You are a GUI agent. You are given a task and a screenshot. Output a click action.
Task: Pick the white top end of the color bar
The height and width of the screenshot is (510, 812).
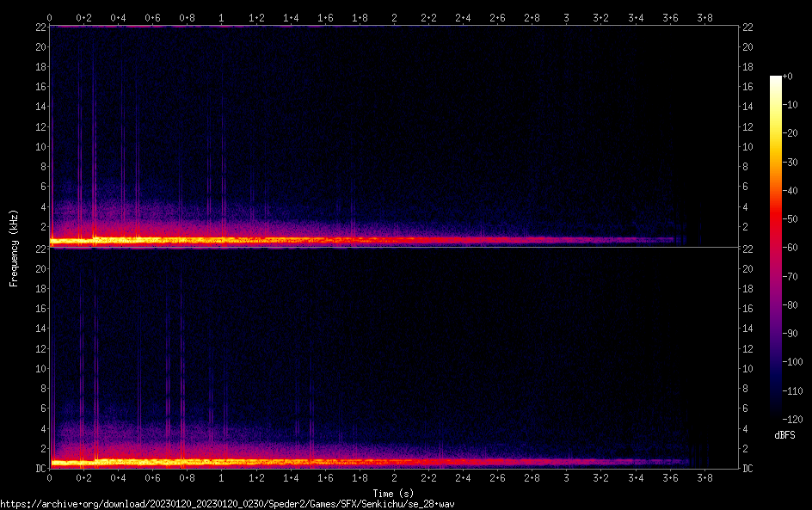776,80
